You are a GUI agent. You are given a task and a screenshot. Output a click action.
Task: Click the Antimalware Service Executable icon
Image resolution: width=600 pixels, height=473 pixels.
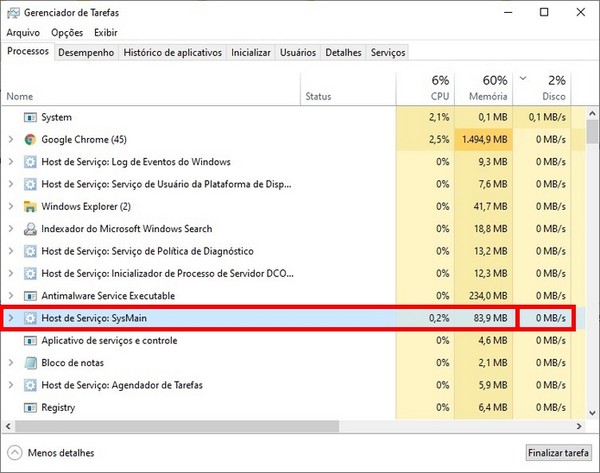[x=30, y=296]
